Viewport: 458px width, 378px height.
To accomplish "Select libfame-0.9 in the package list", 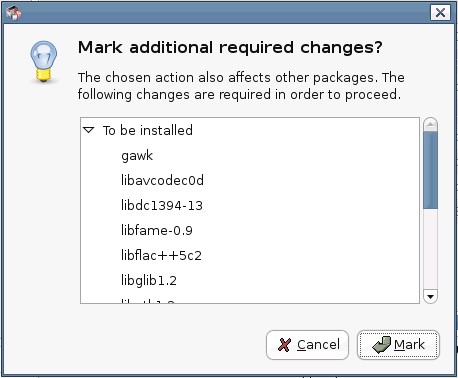I will pyautogui.click(x=157, y=230).
